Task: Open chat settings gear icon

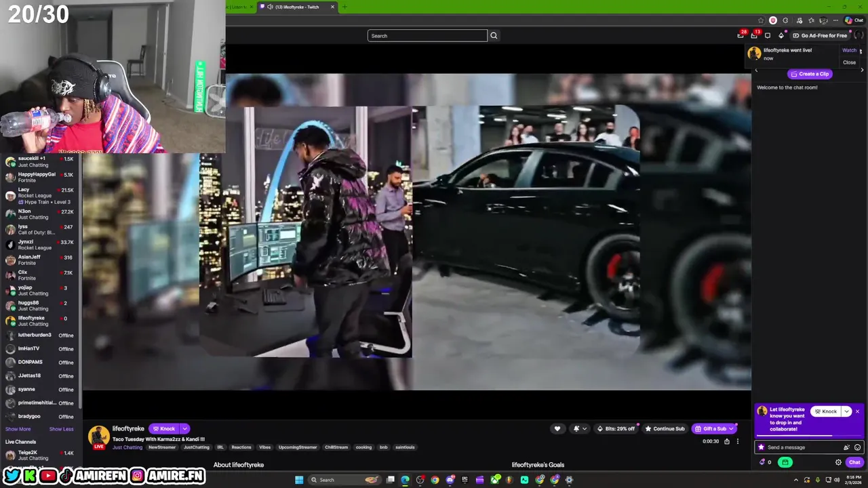Action: [x=838, y=462]
